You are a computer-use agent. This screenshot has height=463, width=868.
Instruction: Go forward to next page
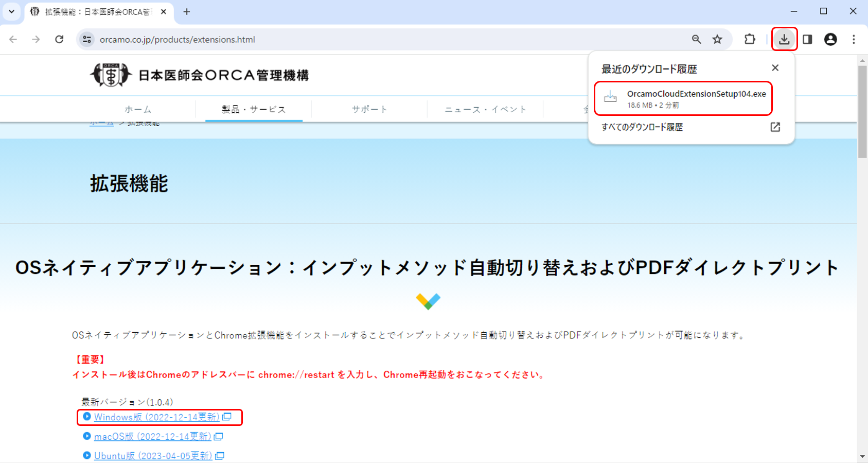pyautogui.click(x=36, y=39)
